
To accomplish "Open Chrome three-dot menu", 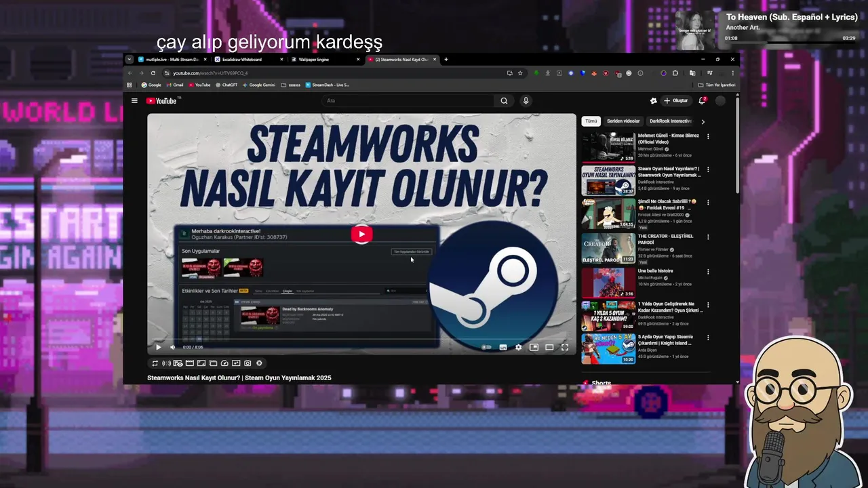I will [x=732, y=73].
